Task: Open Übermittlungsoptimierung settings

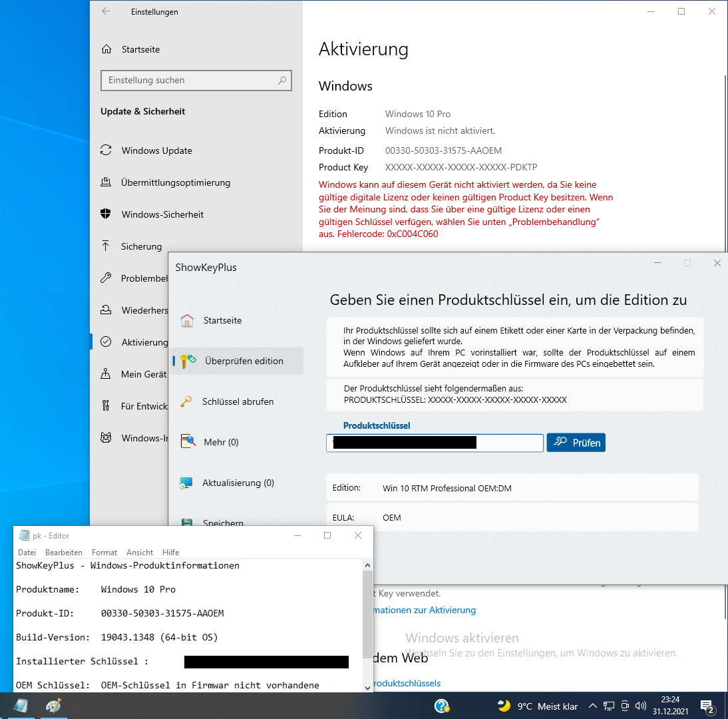Action: 176,182
